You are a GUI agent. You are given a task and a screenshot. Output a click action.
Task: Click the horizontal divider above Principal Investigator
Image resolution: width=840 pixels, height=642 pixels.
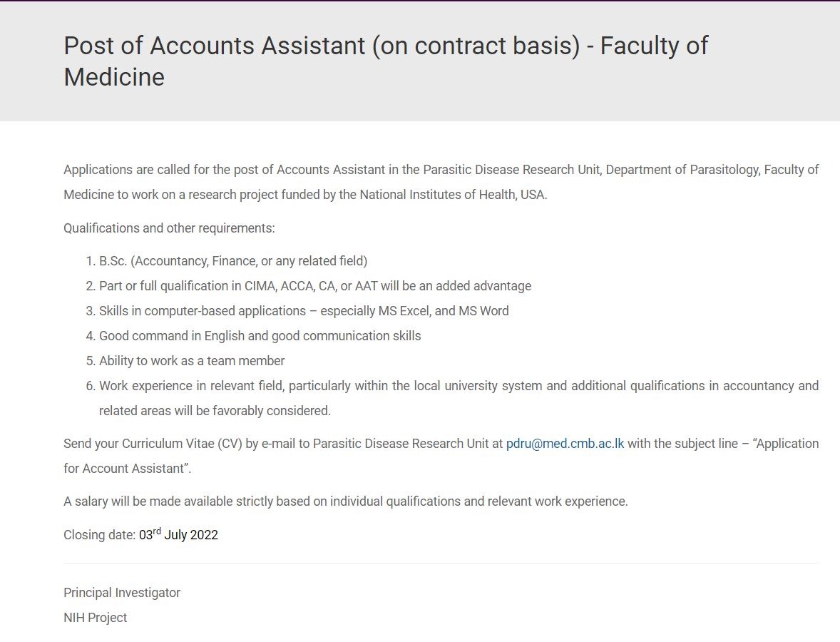[441, 563]
